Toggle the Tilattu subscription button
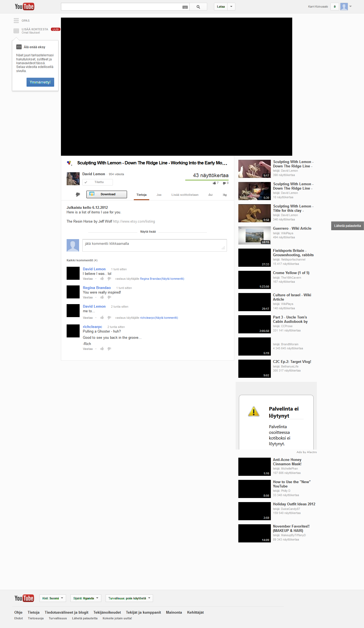The height and width of the screenshot is (628, 364). (x=97, y=182)
